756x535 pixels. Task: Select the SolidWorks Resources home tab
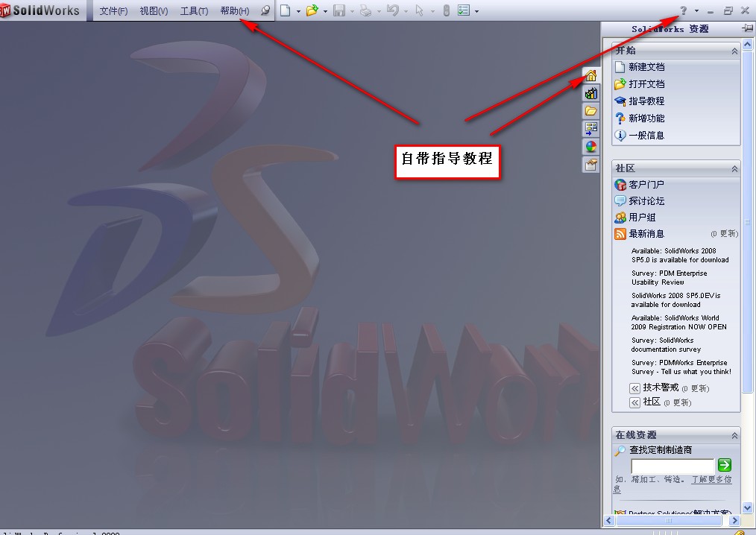coord(591,76)
